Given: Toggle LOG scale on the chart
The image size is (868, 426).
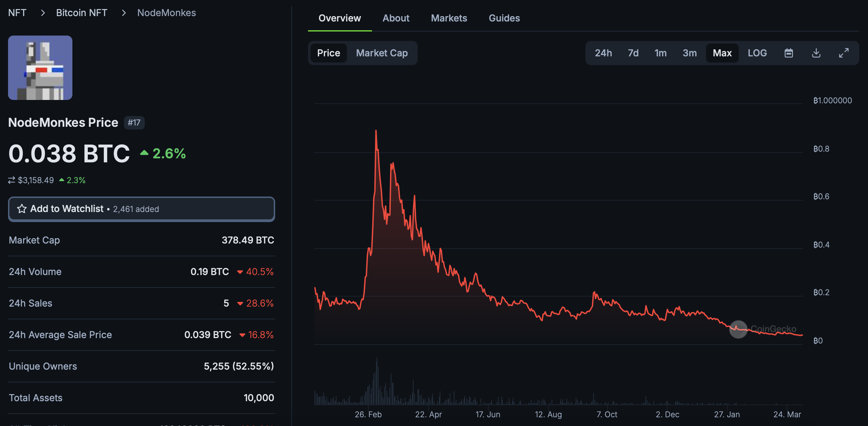Looking at the screenshot, I should 757,53.
